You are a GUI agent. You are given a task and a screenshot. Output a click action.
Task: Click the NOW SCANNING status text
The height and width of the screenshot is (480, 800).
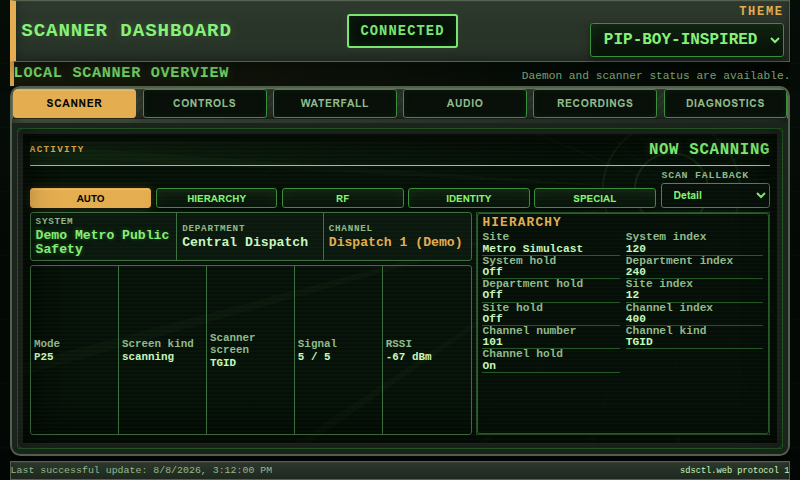click(709, 149)
